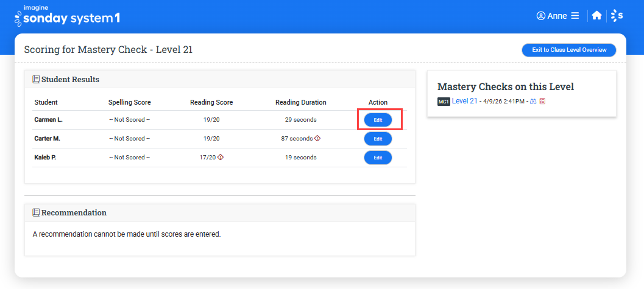
Task: Exit to Class Level Overview
Action: tap(569, 50)
